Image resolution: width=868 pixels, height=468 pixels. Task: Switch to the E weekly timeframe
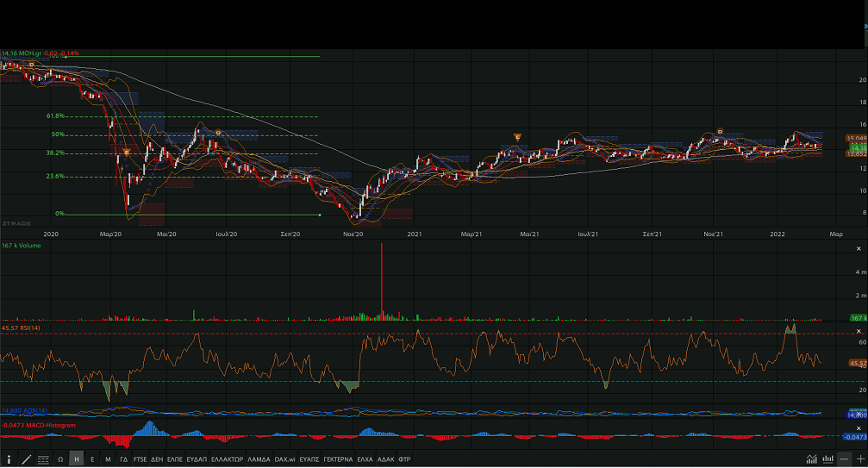[x=92, y=459]
